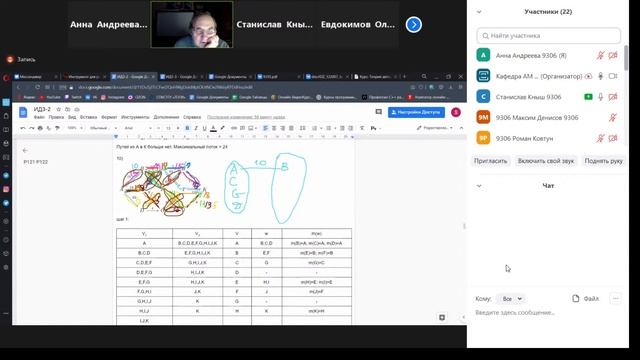Select center text alignment
Viewport: 640px width, 360px height.
click(274, 128)
